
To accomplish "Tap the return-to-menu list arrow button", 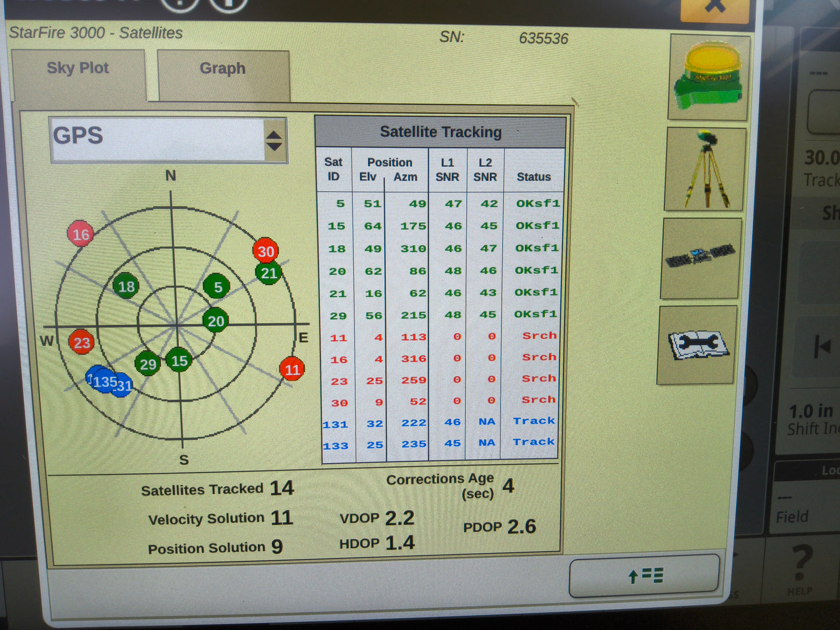I will click(645, 576).
